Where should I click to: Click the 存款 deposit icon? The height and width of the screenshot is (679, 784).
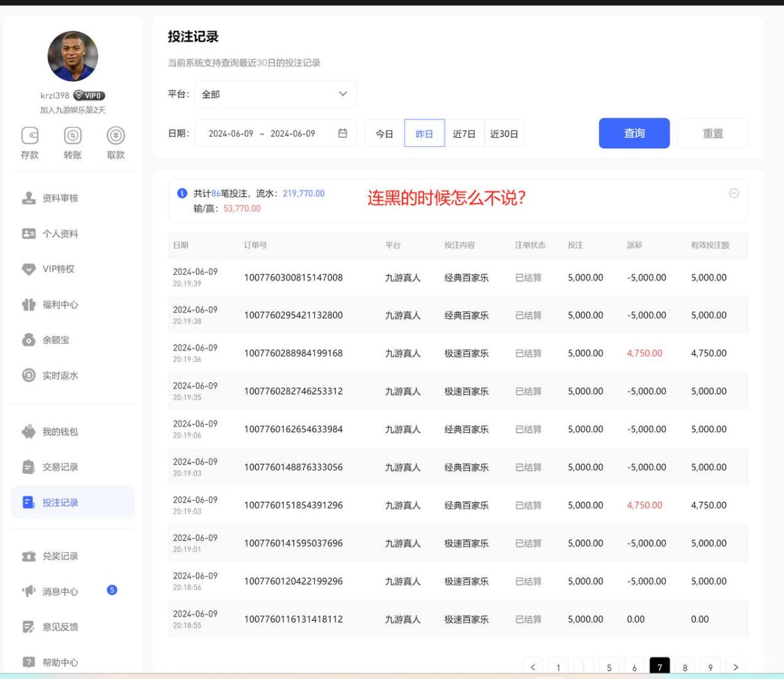tap(30, 136)
